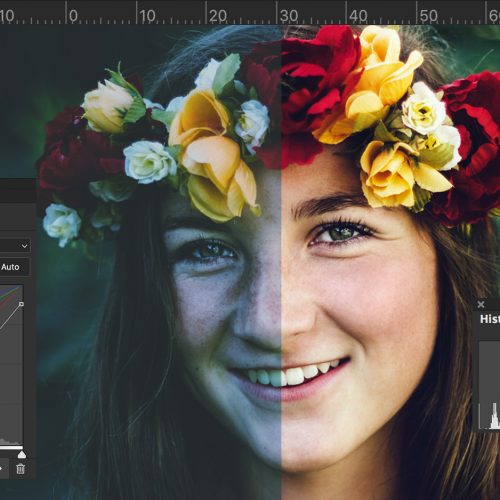The image size is (500, 500).
Task: Delete the adjustment with the trash icon
Action: coord(20,469)
